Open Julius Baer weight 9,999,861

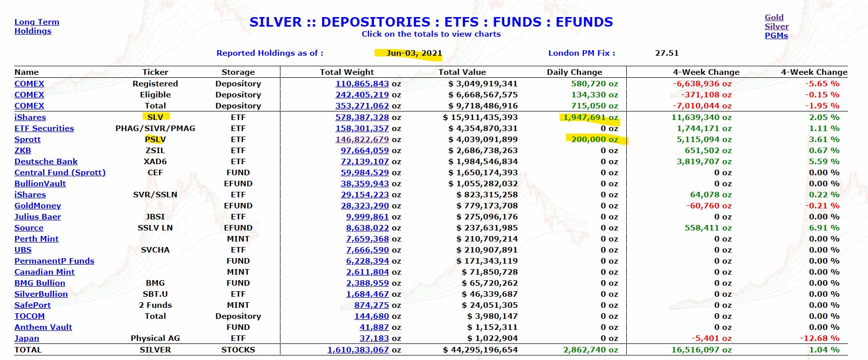(x=367, y=216)
